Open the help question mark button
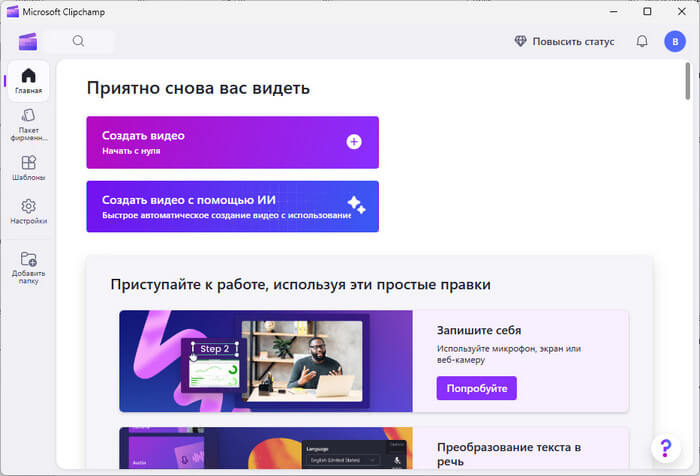Viewport: 700px width, 476px height. point(666,448)
